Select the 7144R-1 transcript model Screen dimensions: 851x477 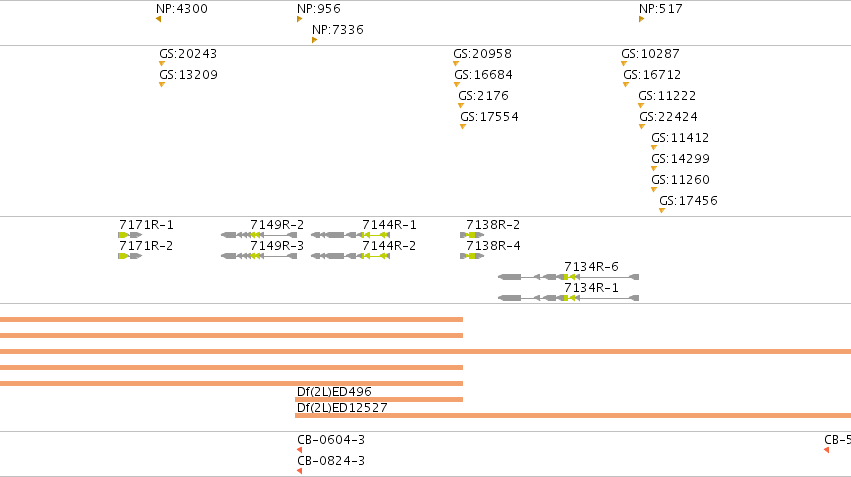(351, 235)
